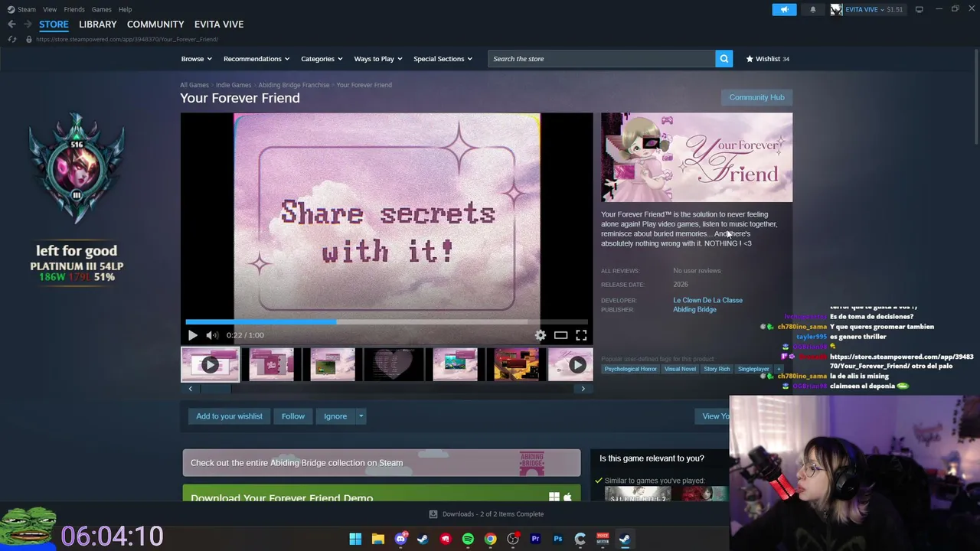Image resolution: width=980 pixels, height=551 pixels.
Task: Open developer Le Clown De La Classe
Action: [x=707, y=300]
